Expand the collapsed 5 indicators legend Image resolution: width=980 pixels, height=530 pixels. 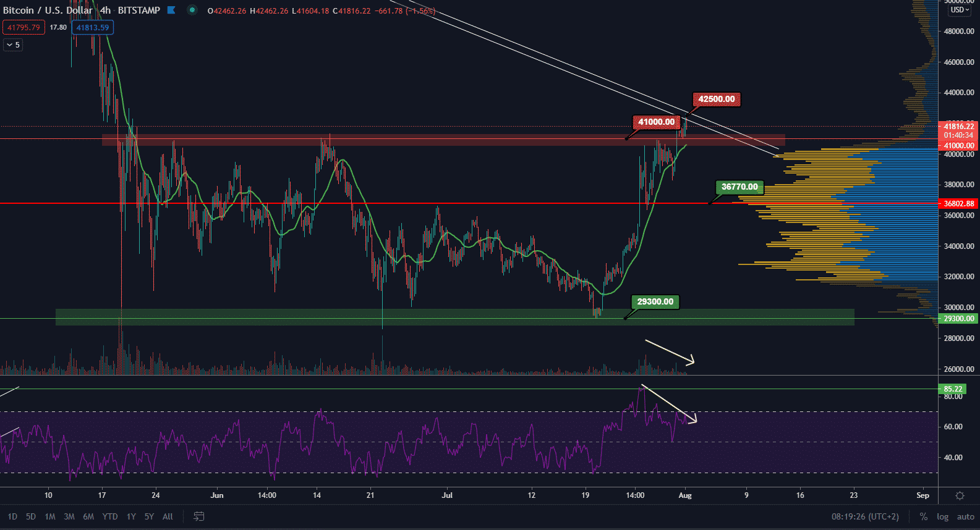tap(13, 45)
